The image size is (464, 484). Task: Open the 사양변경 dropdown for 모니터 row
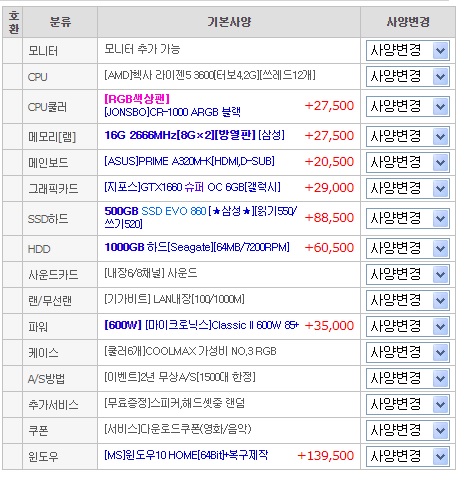point(407,51)
